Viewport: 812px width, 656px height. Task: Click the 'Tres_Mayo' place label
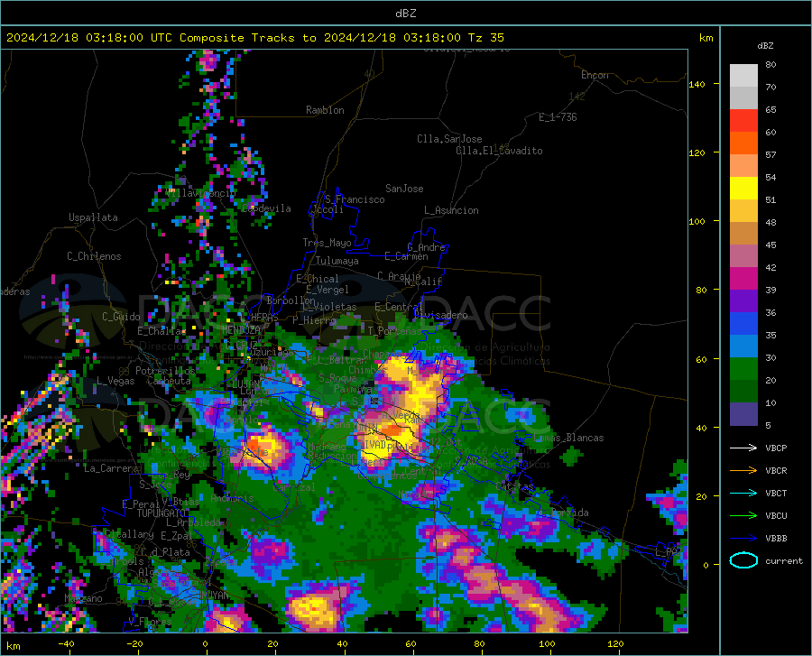pos(327,243)
